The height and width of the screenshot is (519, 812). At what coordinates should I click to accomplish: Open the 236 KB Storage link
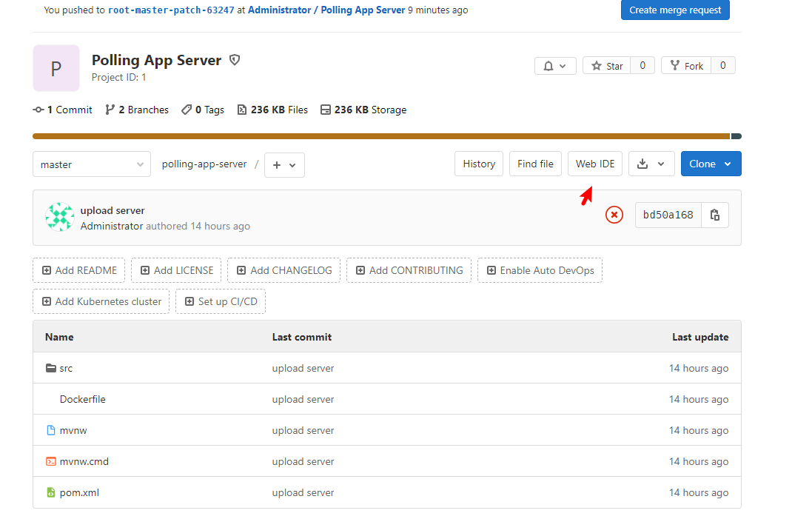click(x=363, y=110)
